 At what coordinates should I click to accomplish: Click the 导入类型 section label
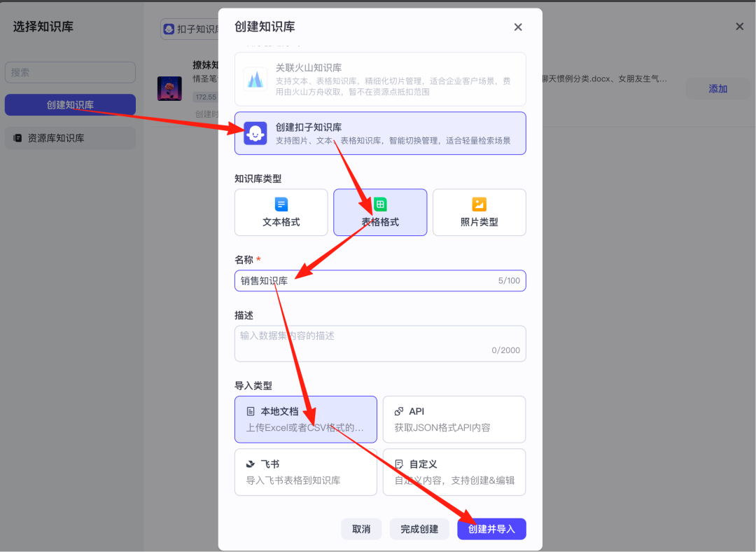[x=253, y=385]
